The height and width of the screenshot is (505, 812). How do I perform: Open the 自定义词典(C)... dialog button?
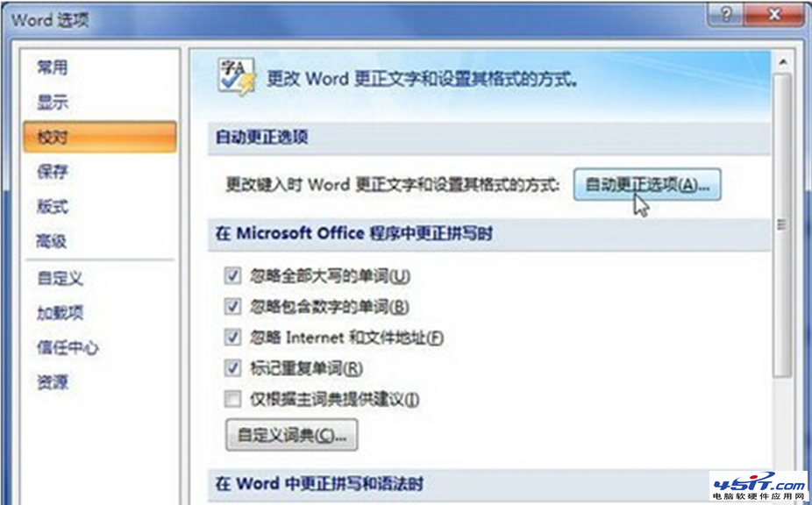click(291, 435)
